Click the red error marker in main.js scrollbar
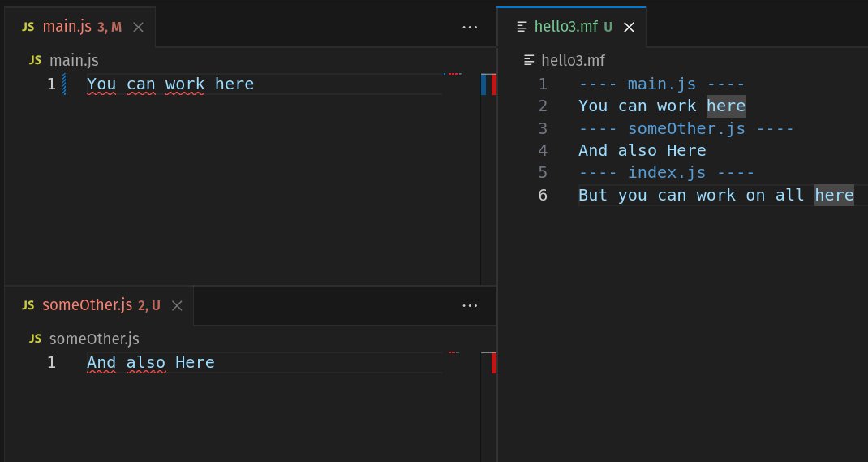 494,84
